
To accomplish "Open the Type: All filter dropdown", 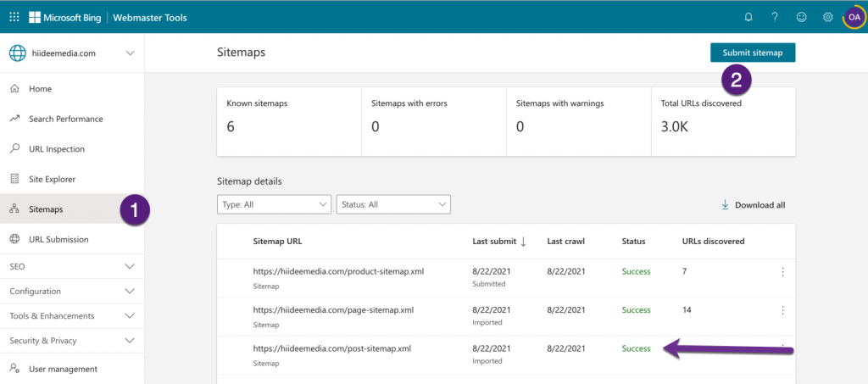I will [x=274, y=204].
